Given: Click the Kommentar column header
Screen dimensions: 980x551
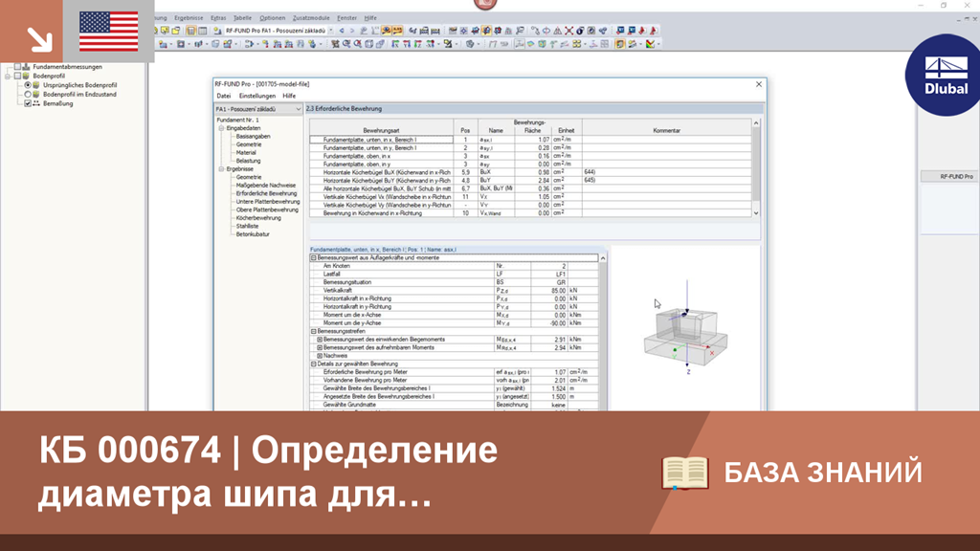Looking at the screenshot, I should pyautogui.click(x=666, y=130).
